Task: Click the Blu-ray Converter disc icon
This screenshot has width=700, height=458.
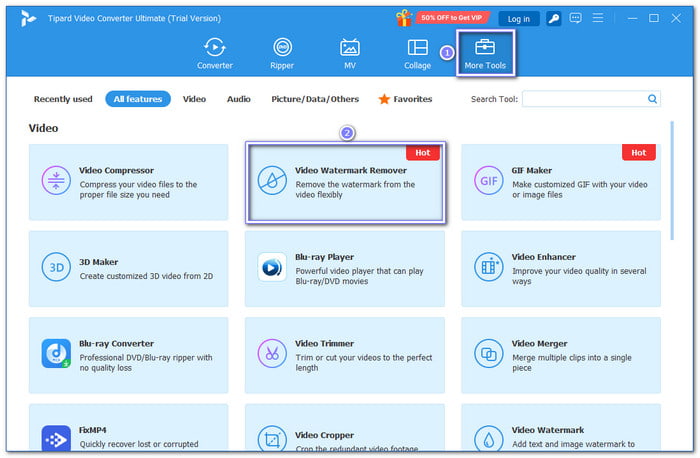Action: 56,354
